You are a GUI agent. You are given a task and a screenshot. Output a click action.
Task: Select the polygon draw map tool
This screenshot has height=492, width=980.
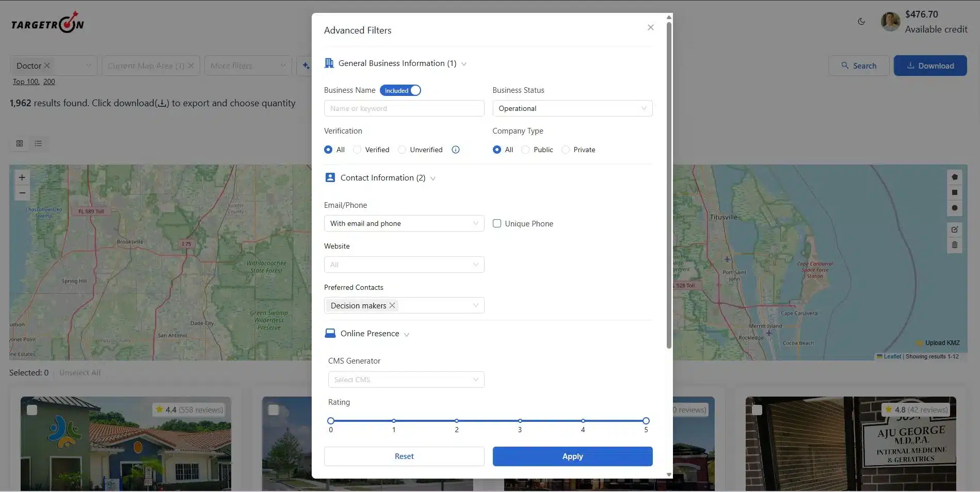click(x=954, y=177)
